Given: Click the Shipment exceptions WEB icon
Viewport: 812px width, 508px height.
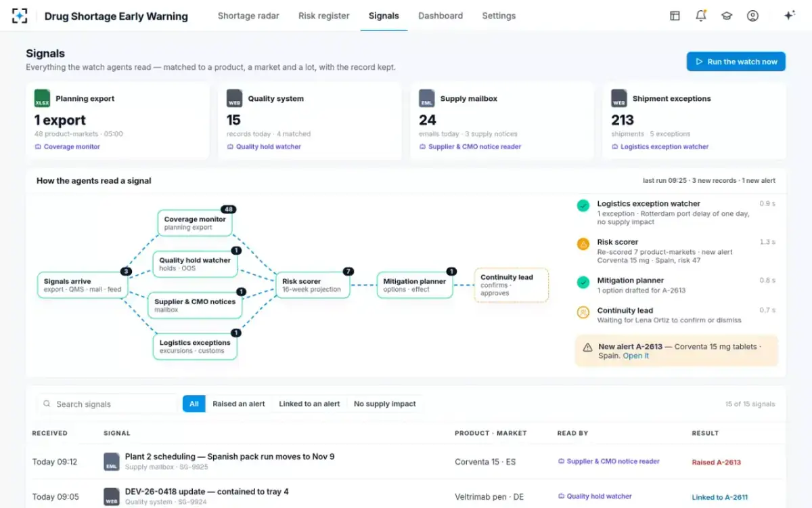Looking at the screenshot, I should (619, 98).
